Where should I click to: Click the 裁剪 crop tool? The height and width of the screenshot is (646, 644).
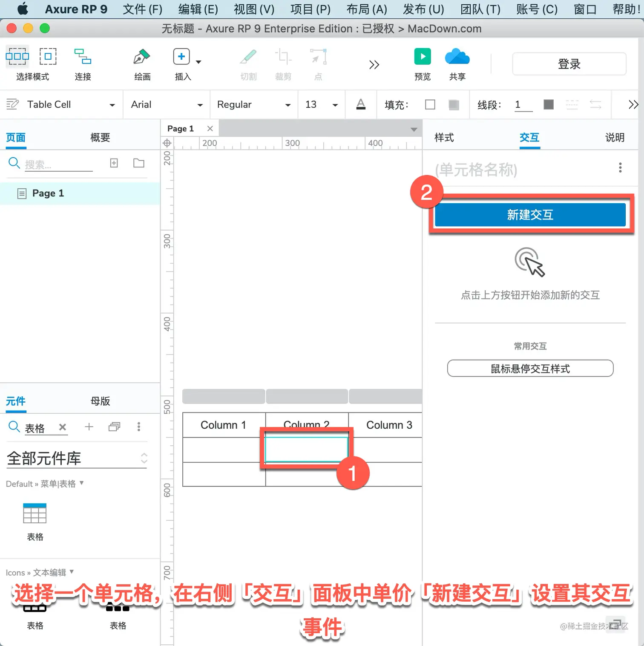coord(283,57)
